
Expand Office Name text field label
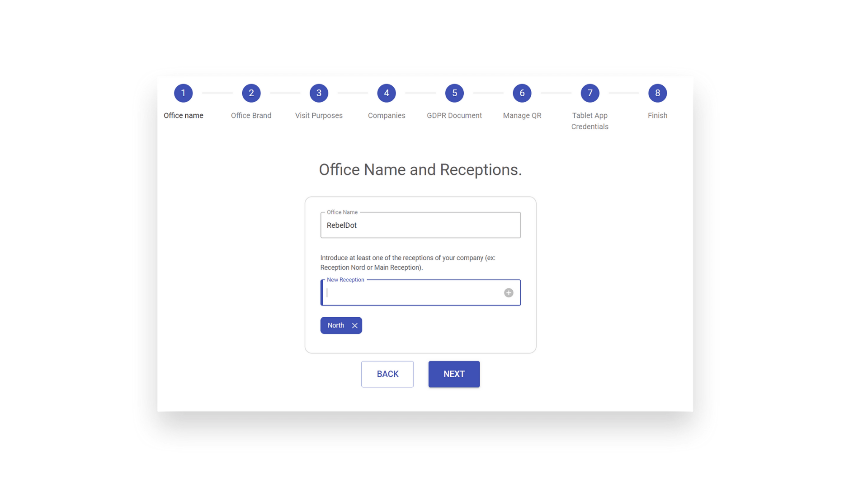342,211
